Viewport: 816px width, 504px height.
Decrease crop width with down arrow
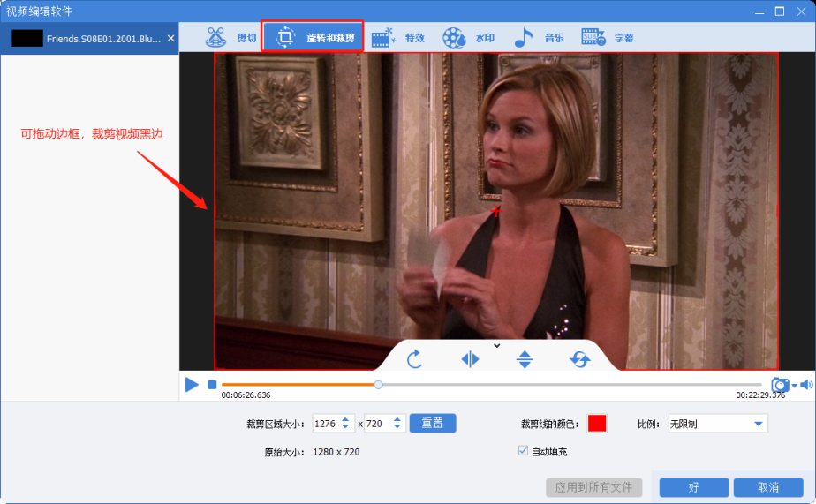345,427
